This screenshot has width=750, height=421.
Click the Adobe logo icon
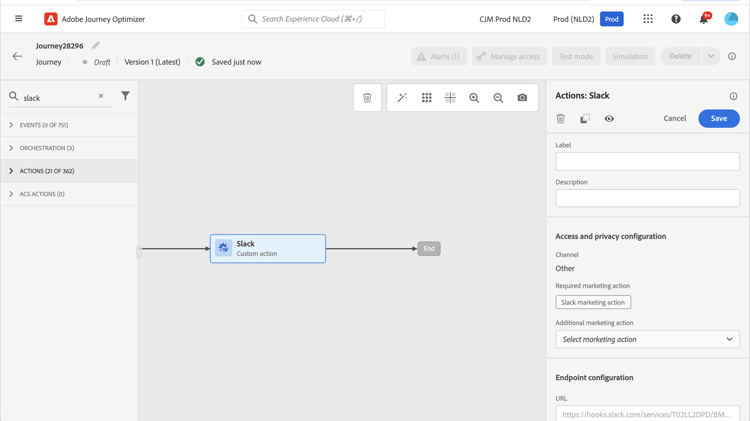[x=51, y=19]
